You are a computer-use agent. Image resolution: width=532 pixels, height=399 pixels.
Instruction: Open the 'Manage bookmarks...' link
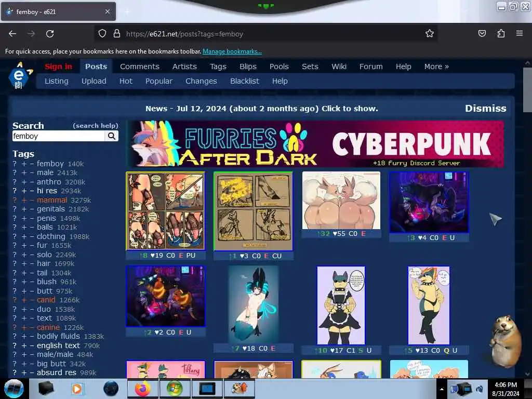[232, 51]
